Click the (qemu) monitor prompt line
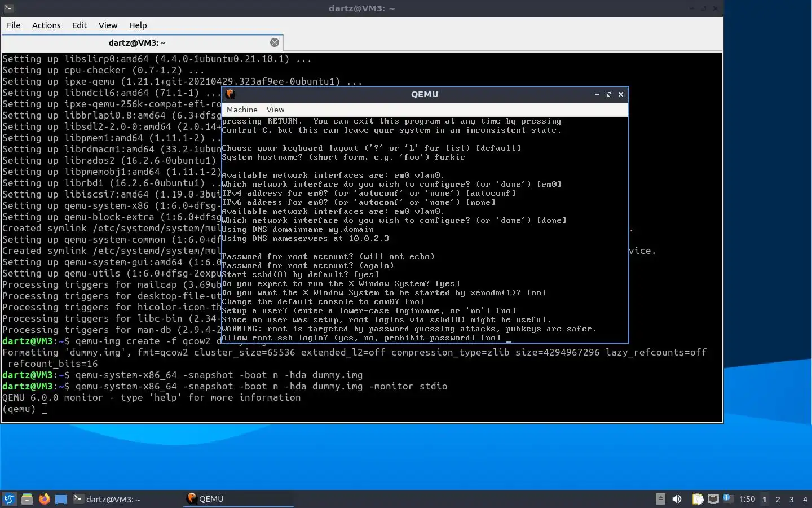 [25, 409]
